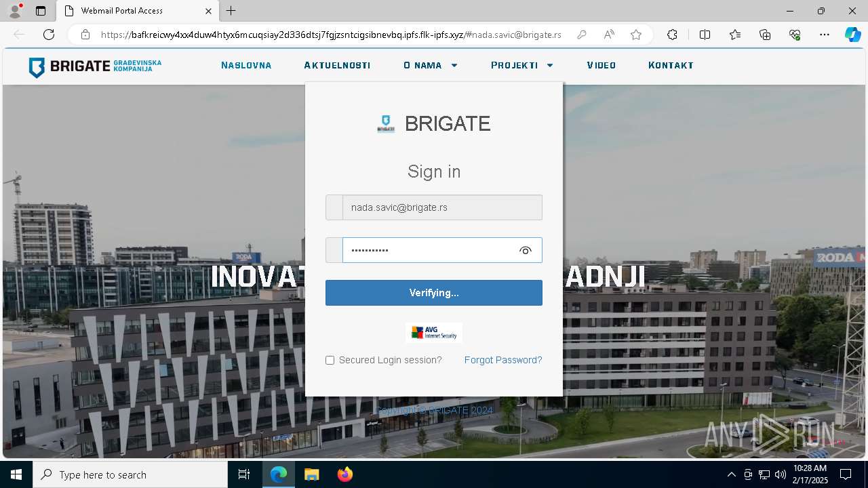The image size is (868, 488).
Task: Show hidden tray icons chevron
Action: pos(731,474)
